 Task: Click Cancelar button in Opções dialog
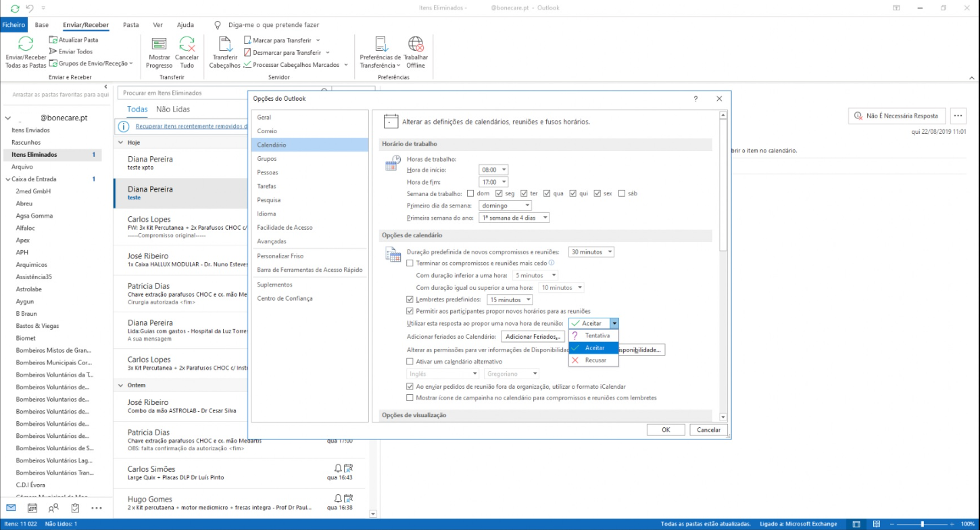(x=708, y=430)
